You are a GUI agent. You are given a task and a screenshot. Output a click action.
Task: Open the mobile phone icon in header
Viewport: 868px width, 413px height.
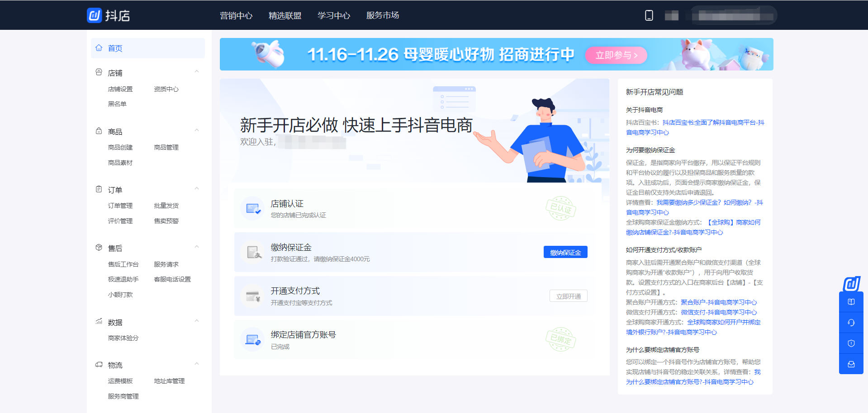point(649,15)
